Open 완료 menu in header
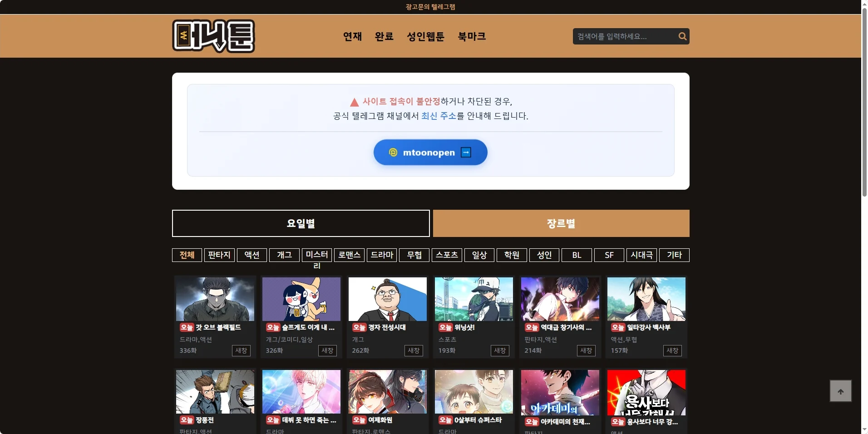868x434 pixels. click(384, 36)
